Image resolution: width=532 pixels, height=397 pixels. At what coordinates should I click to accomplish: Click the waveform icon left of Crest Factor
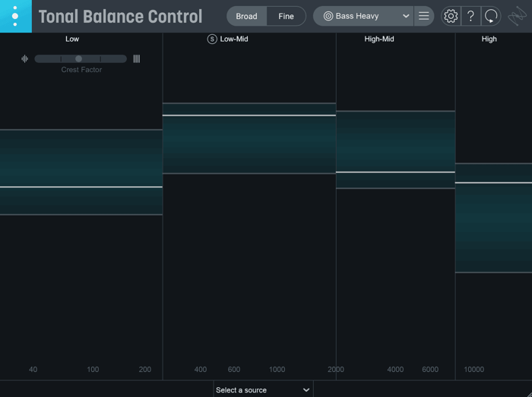pyautogui.click(x=25, y=58)
